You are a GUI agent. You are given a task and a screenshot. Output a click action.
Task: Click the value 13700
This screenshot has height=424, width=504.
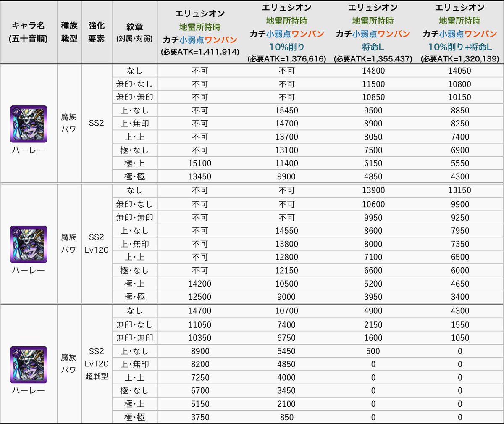pyautogui.click(x=287, y=137)
